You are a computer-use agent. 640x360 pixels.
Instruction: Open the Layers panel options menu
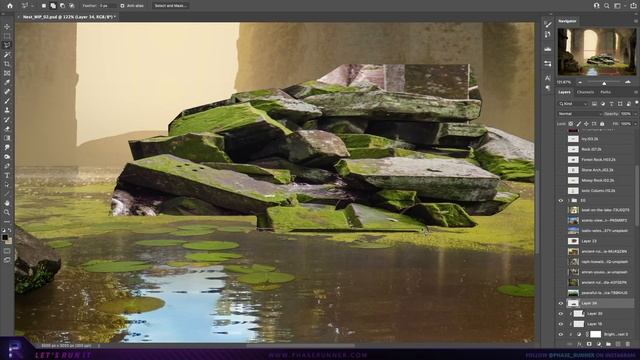636,93
